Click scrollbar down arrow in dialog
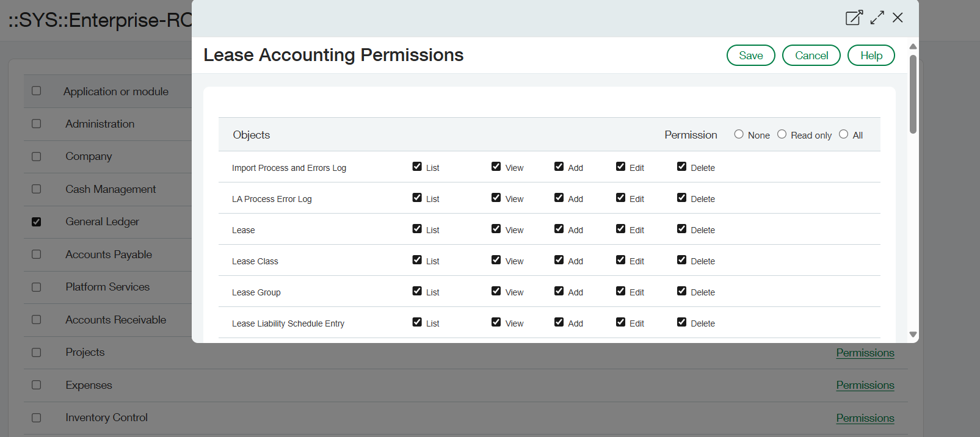Image resolution: width=980 pixels, height=437 pixels. click(x=913, y=334)
